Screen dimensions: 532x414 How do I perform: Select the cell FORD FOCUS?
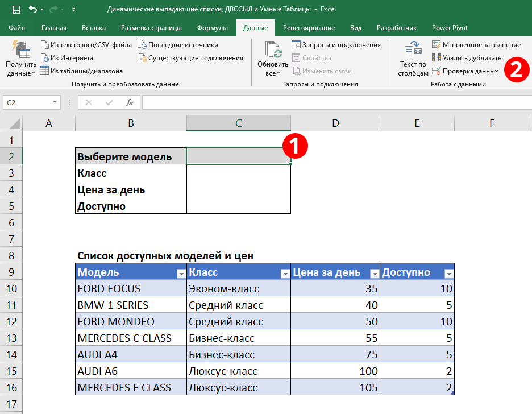click(x=131, y=288)
